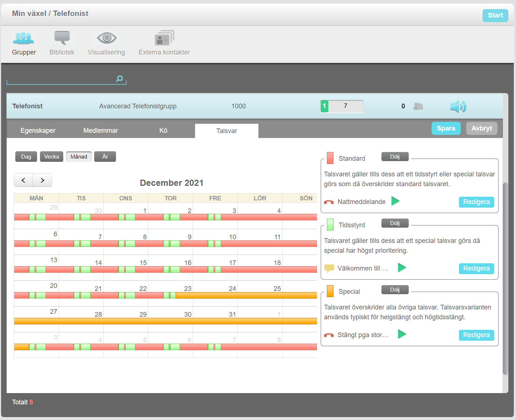Edit the Tidsstyrd message via Redigera
This screenshot has width=516, height=420.
tap(476, 268)
